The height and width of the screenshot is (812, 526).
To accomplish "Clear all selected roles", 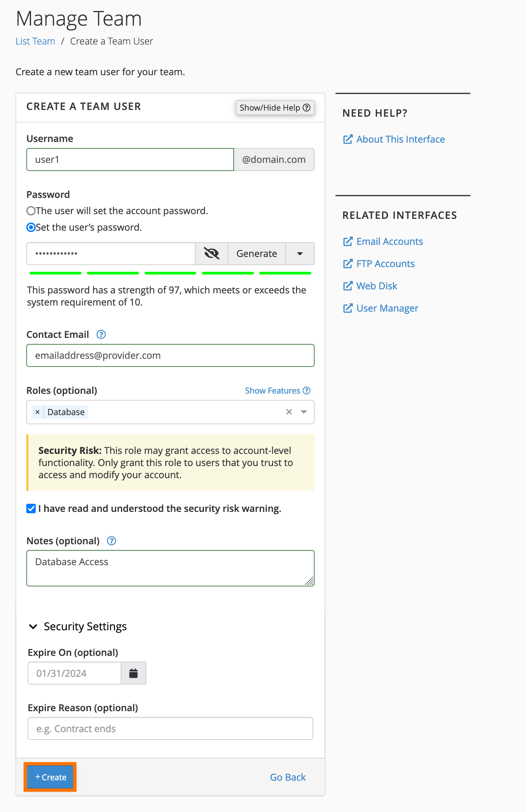I will coord(289,412).
